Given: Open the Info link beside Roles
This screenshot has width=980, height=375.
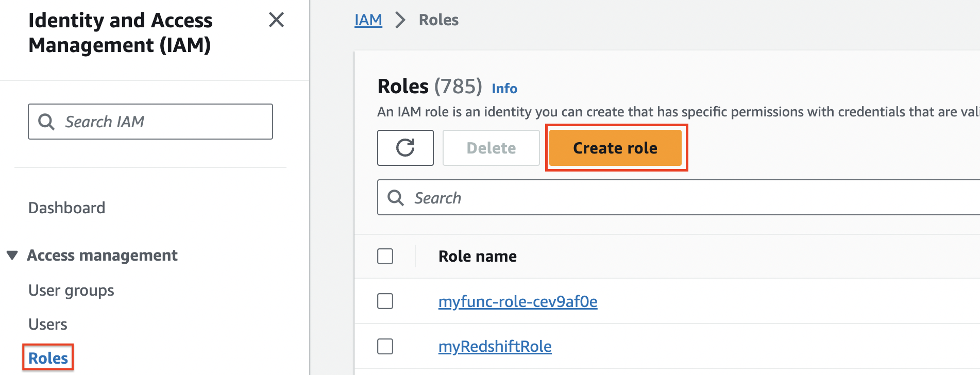Looking at the screenshot, I should point(504,89).
